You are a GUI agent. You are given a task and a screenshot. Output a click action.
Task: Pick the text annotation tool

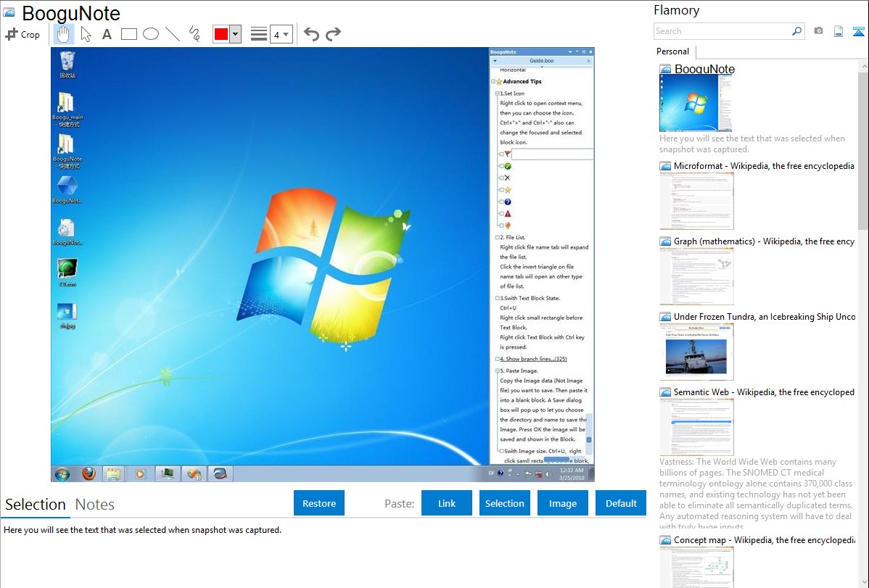(x=107, y=34)
